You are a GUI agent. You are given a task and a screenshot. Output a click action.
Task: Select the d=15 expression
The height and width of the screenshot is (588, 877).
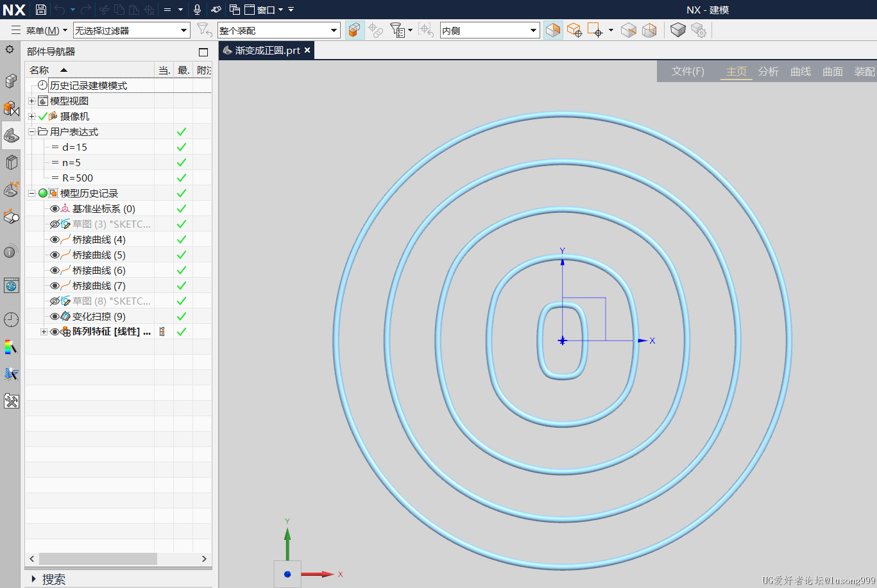(74, 147)
